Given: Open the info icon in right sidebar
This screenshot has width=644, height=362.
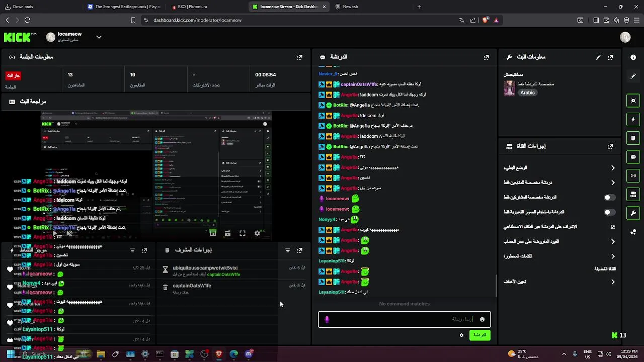Looking at the screenshot, I should coord(633,57).
